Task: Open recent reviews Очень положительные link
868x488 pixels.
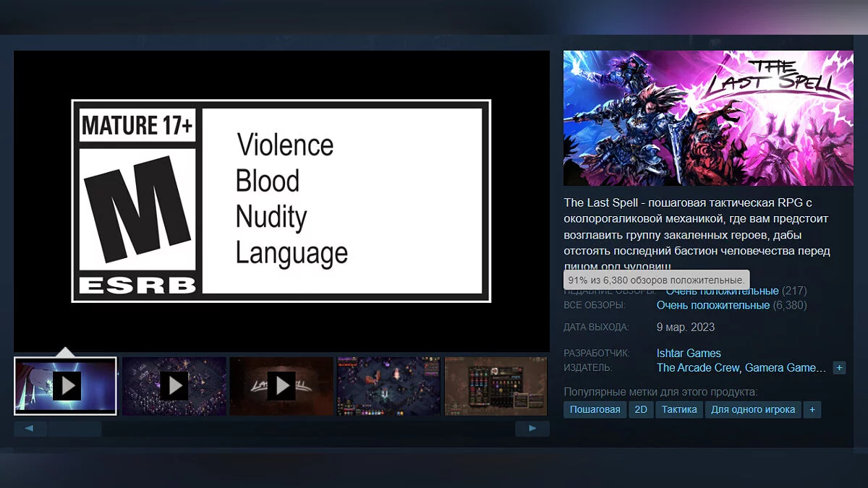Action: point(722,291)
